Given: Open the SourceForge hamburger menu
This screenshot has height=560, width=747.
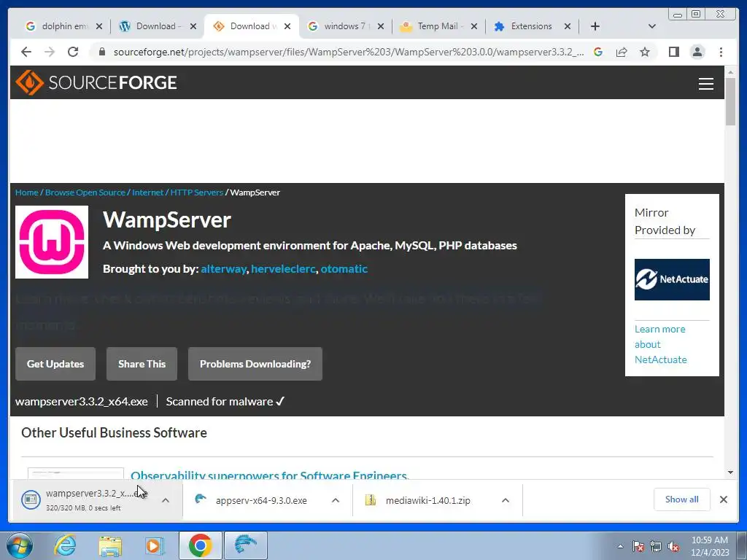Looking at the screenshot, I should click(705, 83).
